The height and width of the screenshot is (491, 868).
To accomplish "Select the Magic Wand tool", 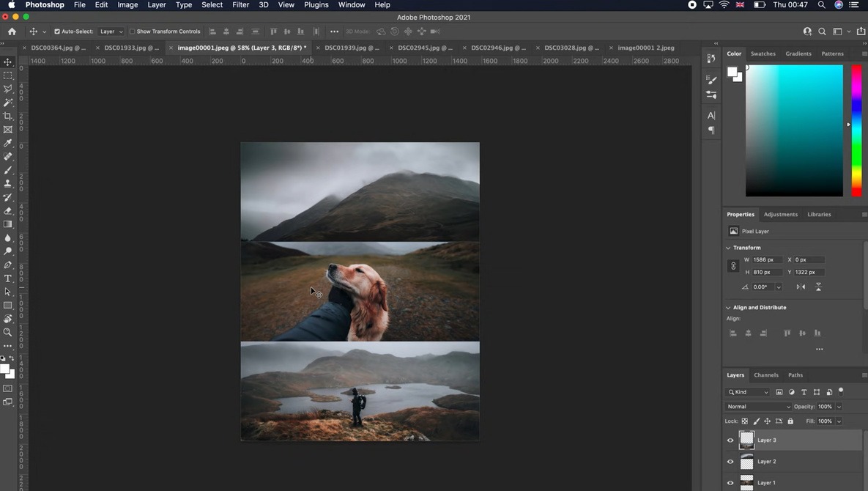I will (8, 103).
